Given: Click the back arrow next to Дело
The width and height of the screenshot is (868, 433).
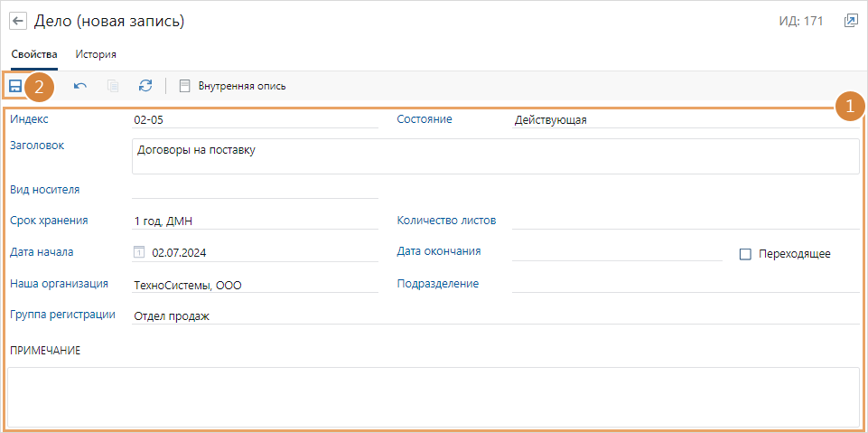Looking at the screenshot, I should (x=18, y=21).
